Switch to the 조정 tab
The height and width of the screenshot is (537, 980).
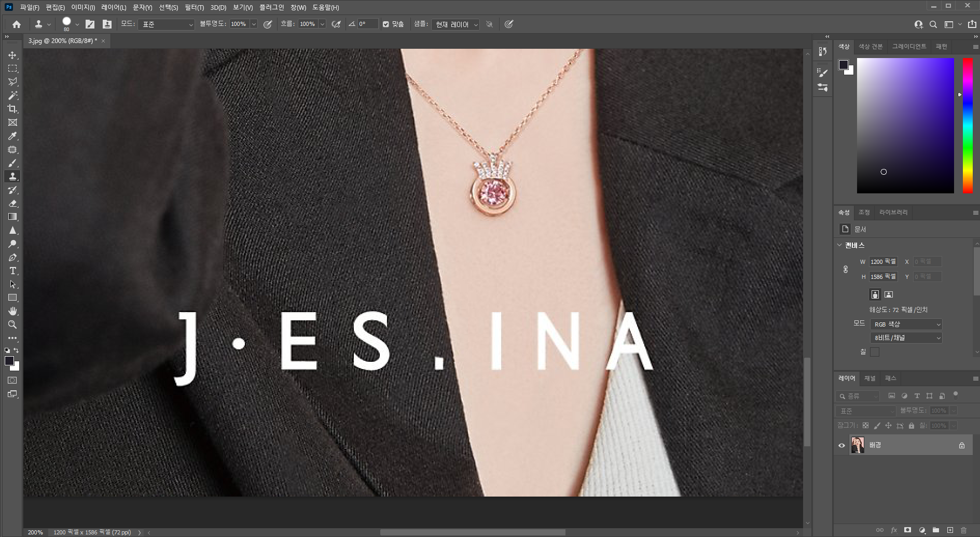(x=864, y=213)
